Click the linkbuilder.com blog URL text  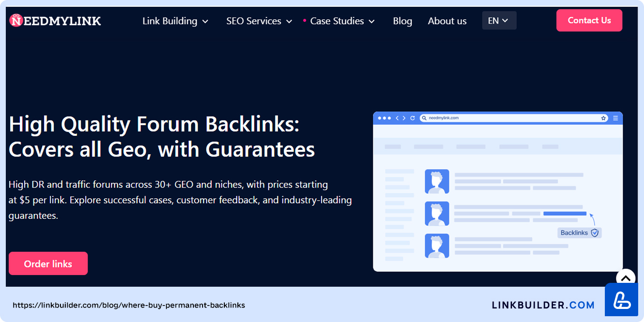tap(129, 305)
